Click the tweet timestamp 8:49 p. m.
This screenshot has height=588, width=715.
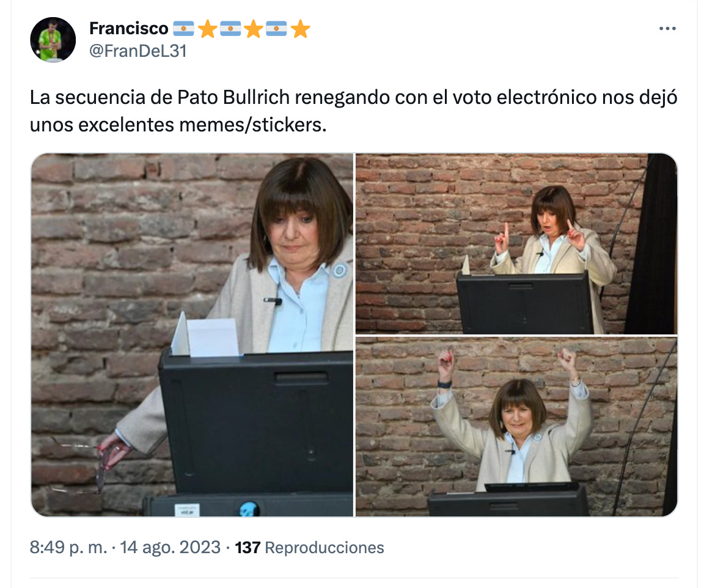(x=68, y=547)
